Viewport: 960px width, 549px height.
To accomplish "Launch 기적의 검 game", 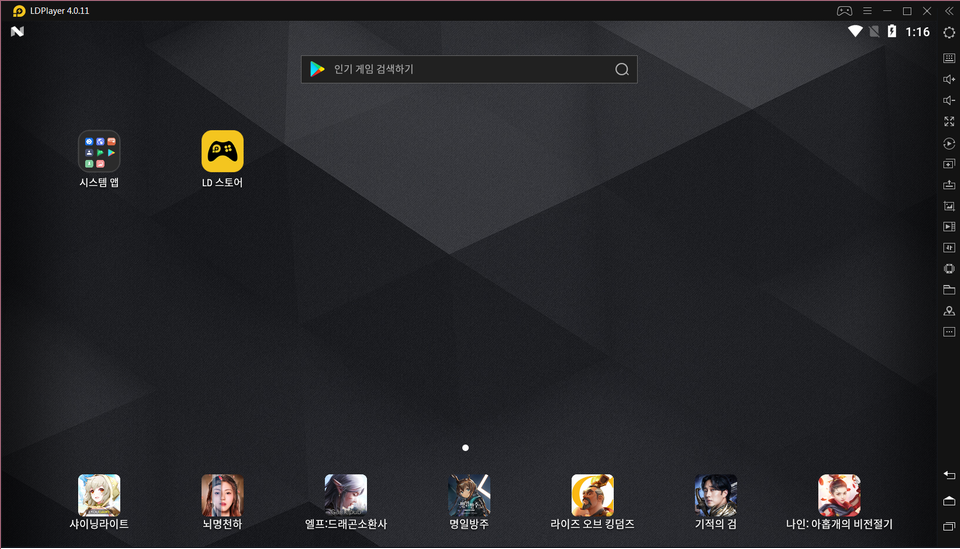I will [x=716, y=495].
